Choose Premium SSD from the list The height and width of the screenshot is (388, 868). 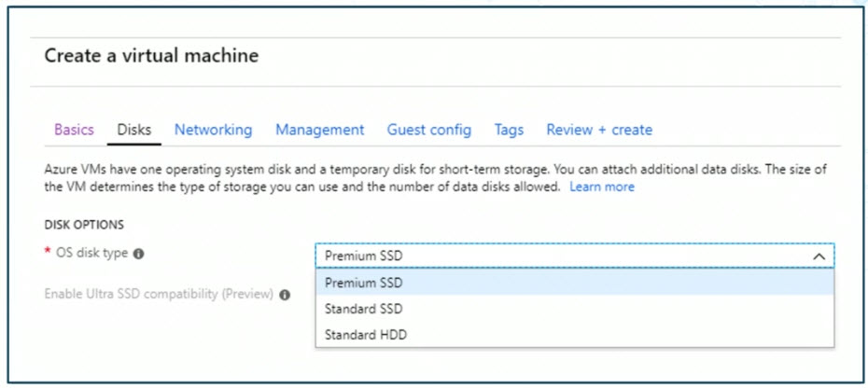pyautogui.click(x=575, y=283)
